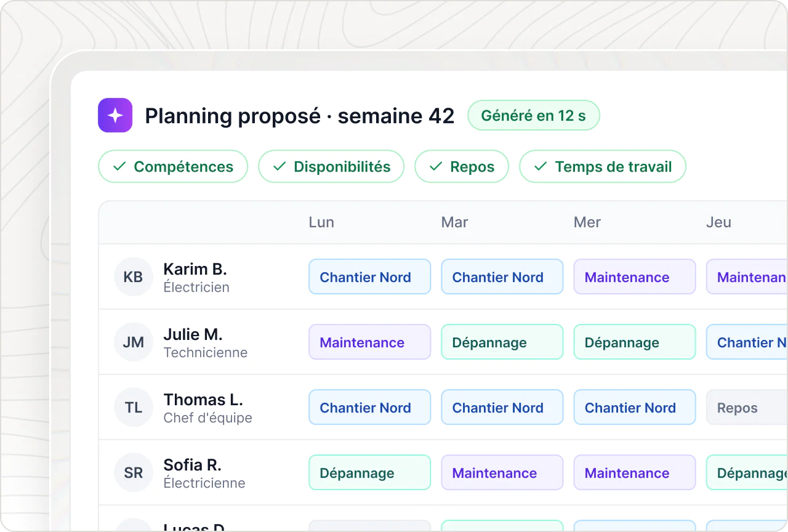The width and height of the screenshot is (788, 532).
Task: Open Thomas L.'s Wednesday Chantier Nord shift
Action: [635, 408]
